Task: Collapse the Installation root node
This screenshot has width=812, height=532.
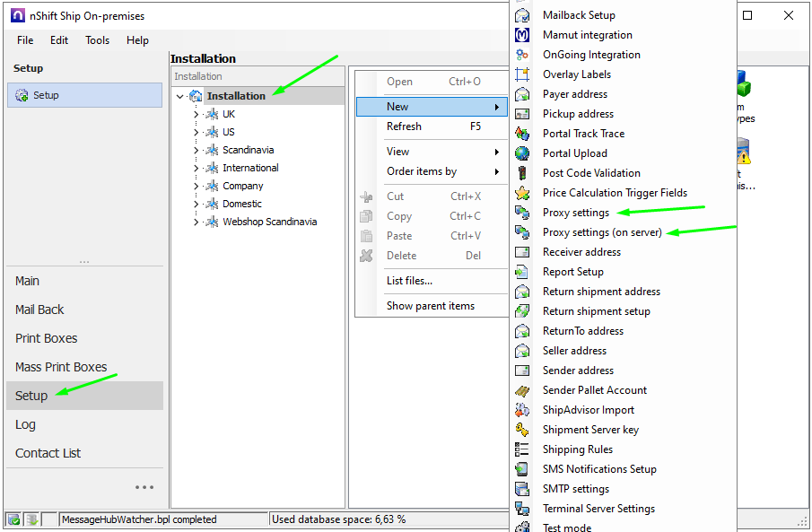Action: point(180,96)
